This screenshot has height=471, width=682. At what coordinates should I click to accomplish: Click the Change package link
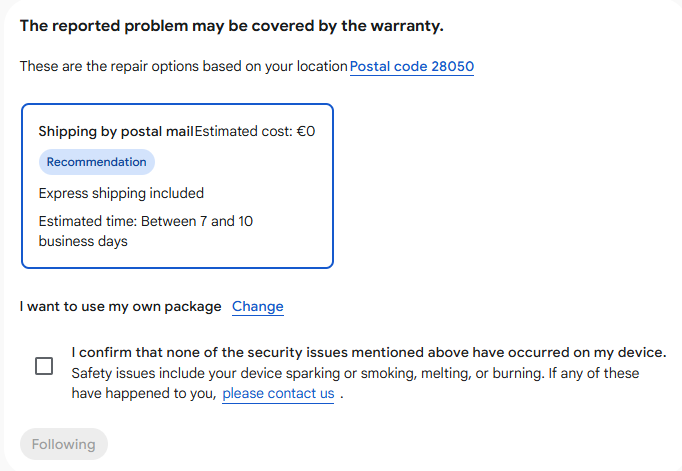[258, 307]
